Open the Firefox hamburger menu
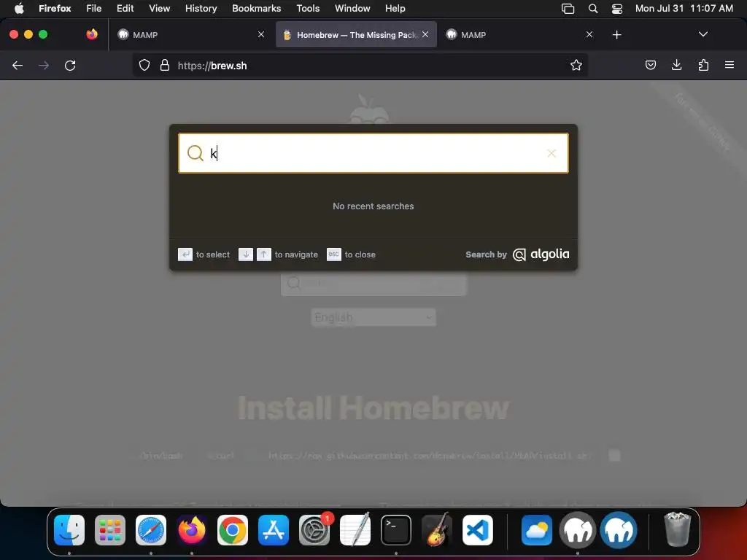The height and width of the screenshot is (560, 747). [729, 65]
